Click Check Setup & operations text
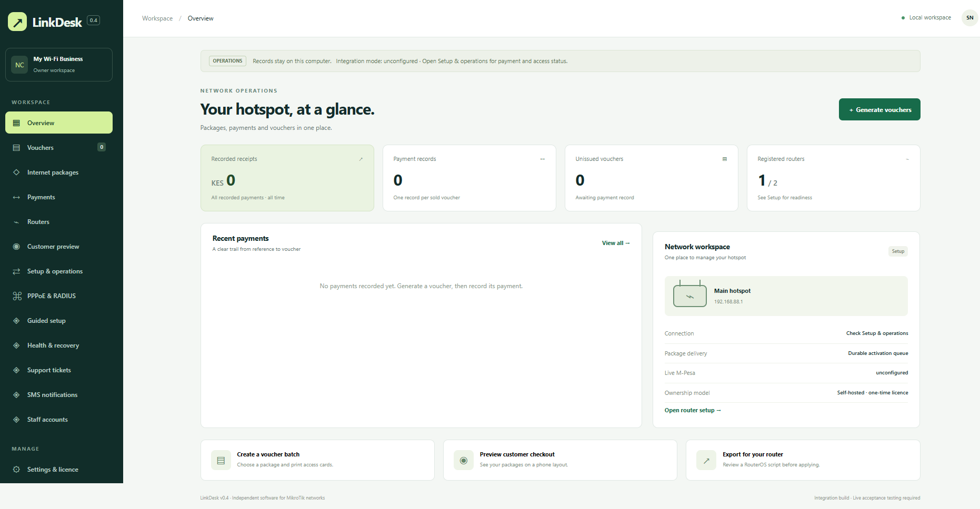 point(877,333)
